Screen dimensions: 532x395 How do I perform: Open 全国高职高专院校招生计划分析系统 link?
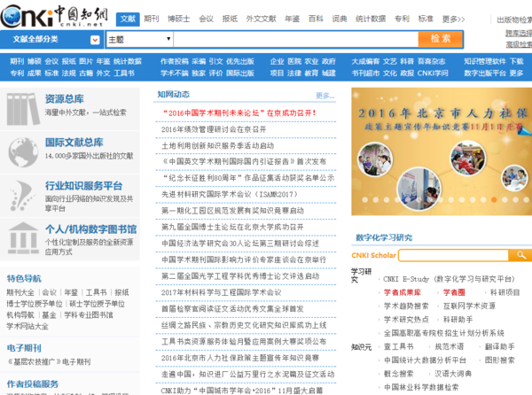[x=444, y=333]
